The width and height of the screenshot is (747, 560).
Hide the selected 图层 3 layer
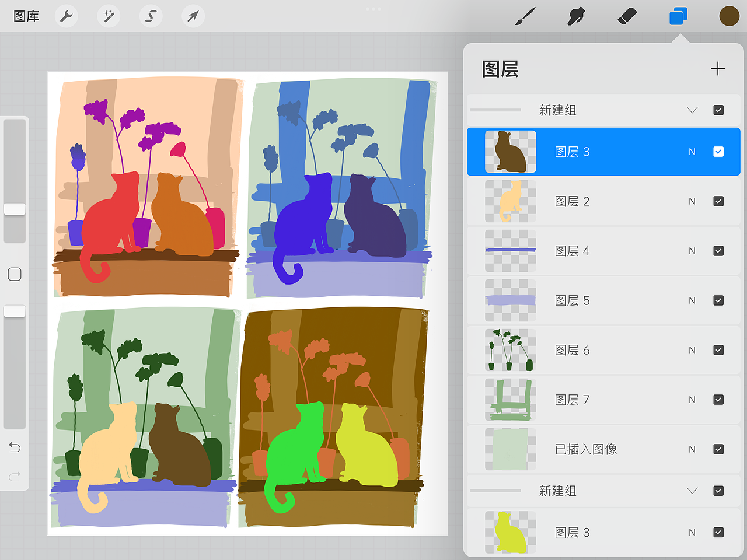coord(718,152)
